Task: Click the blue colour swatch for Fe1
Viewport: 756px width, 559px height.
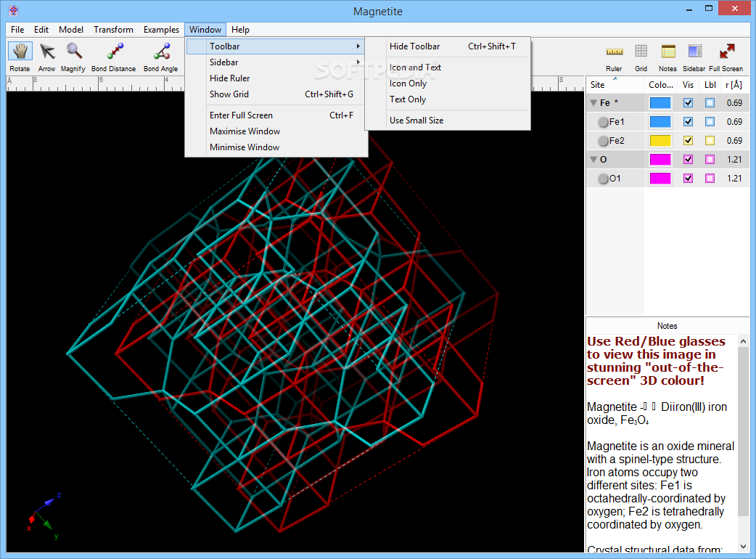Action: [660, 121]
